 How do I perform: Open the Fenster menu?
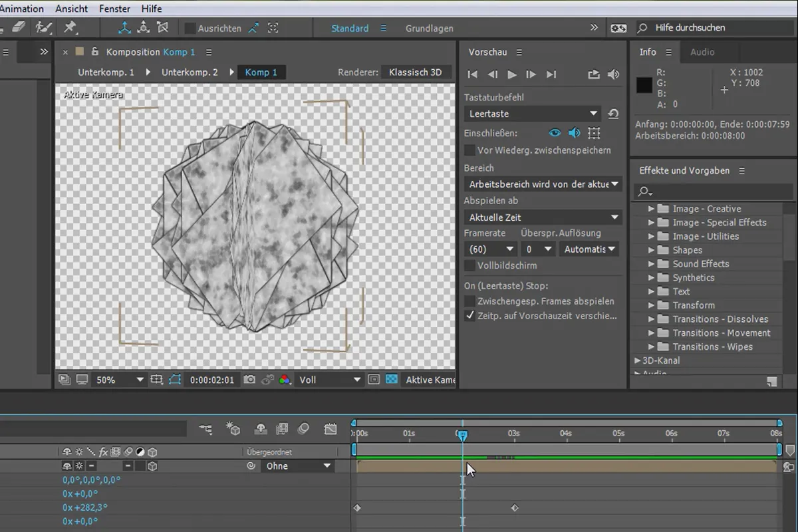pyautogui.click(x=114, y=9)
